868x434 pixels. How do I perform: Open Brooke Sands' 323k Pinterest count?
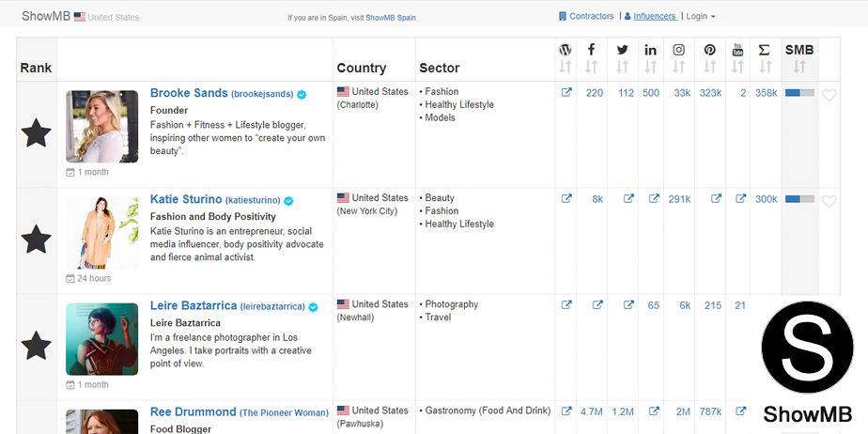710,93
